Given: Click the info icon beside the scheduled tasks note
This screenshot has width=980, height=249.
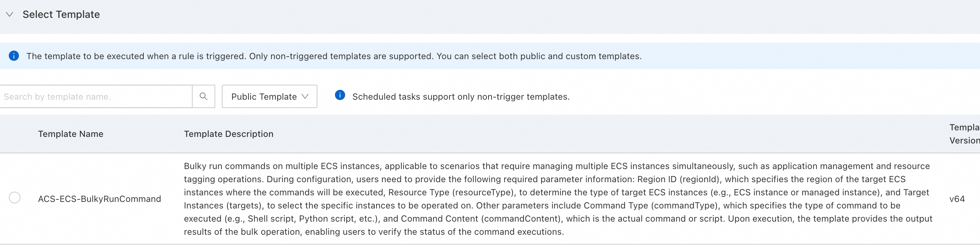Looking at the screenshot, I should (340, 95).
